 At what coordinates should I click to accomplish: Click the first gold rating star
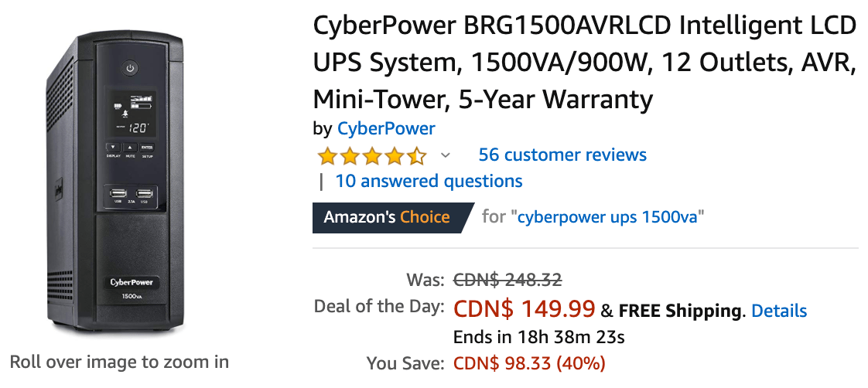tap(328, 156)
